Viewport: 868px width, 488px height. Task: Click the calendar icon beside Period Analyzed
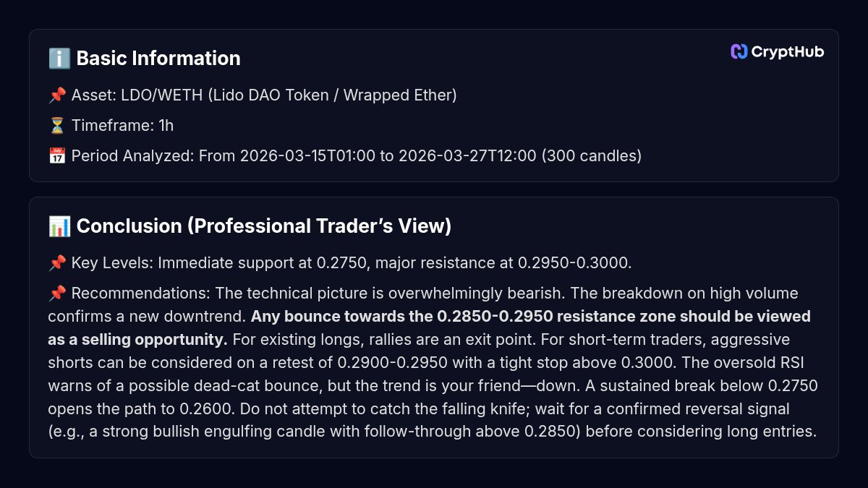pos(57,156)
